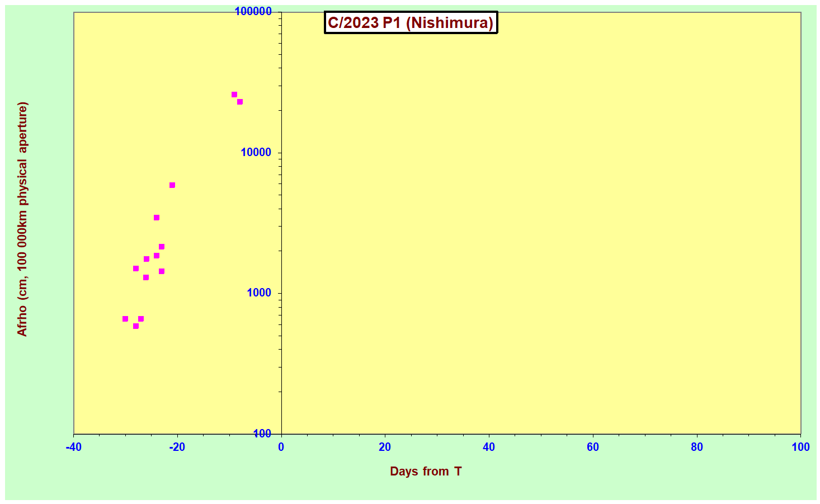The width and height of the screenshot is (820, 504).
Task: Click the 0 x-axis tick label
Action: (x=281, y=447)
